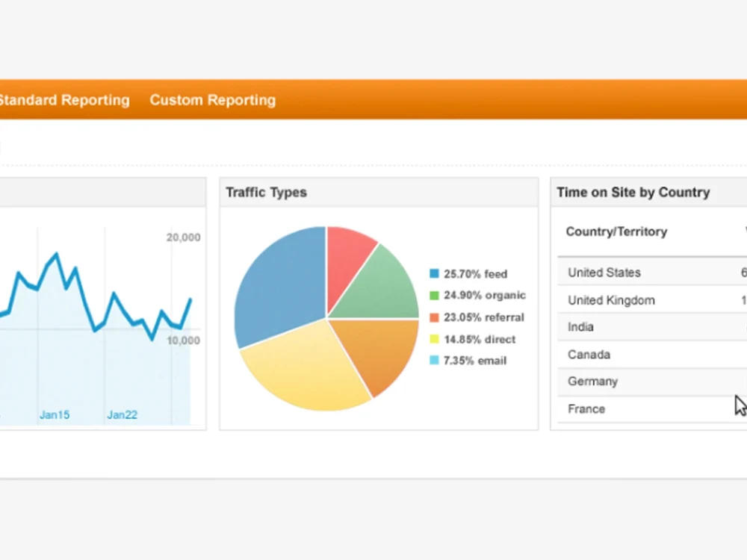Click the green organic legend swatch
The image size is (747, 560).
point(434,295)
